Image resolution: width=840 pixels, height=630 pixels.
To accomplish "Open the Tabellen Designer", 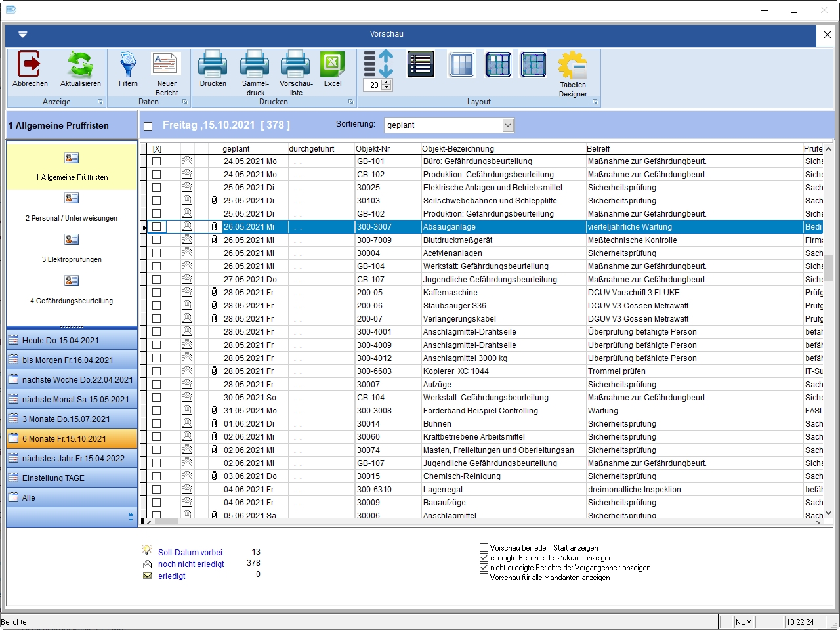I will (x=573, y=67).
